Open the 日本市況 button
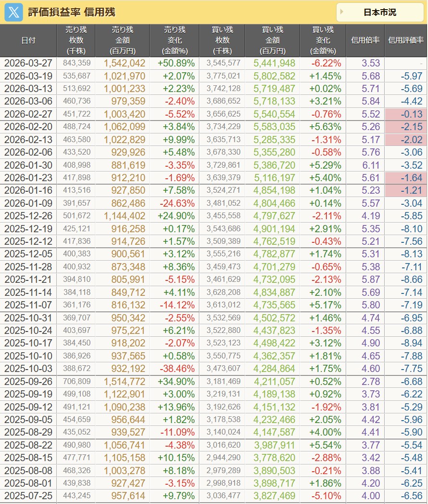Screen dimensions: 428x504 379,13
